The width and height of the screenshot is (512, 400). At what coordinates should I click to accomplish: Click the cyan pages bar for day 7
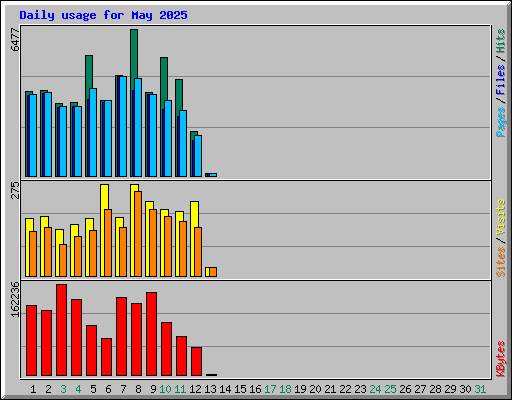click(123, 126)
